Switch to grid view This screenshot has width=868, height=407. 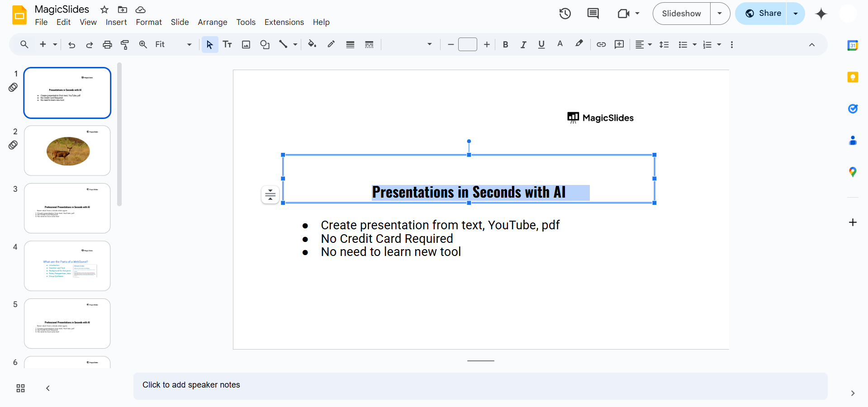coord(20,388)
